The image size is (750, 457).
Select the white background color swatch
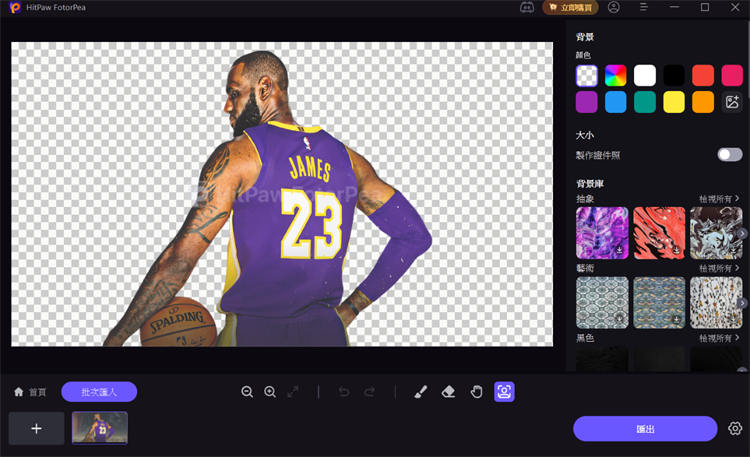645,76
